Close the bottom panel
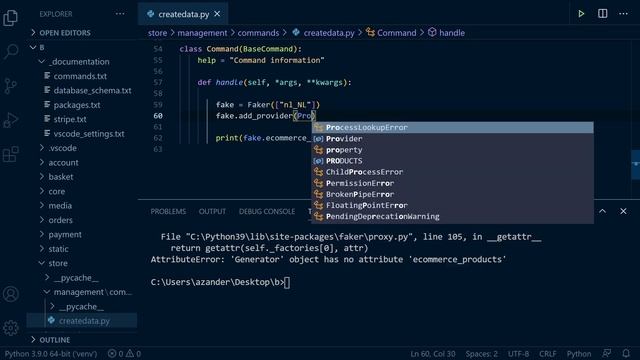 tap(623, 211)
